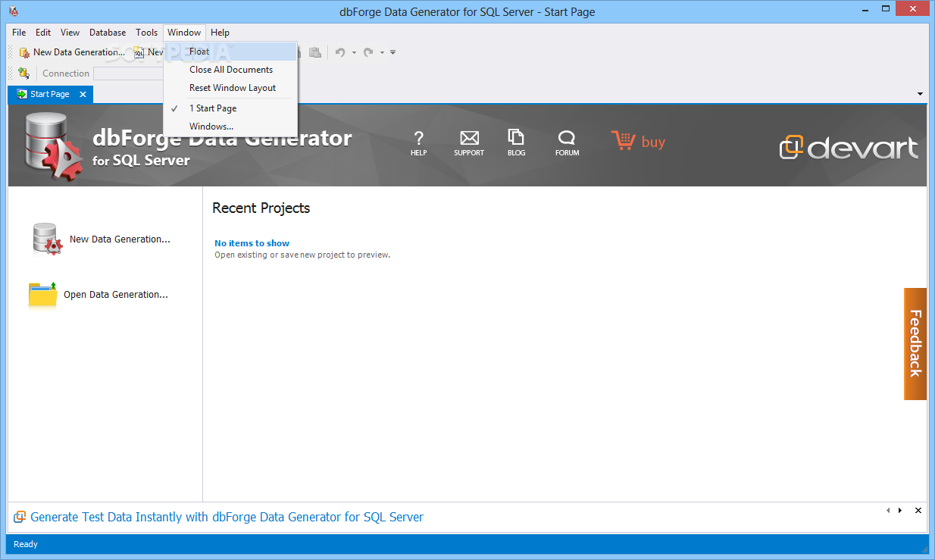Viewport: 935px width, 560px height.
Task: Click the New Data Generation database icon
Action: tap(47, 239)
